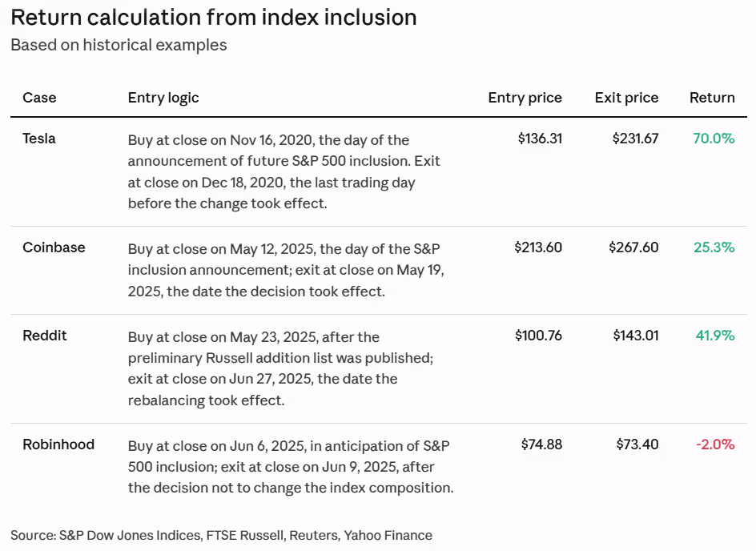Select the Robinhood row label

tap(58, 444)
